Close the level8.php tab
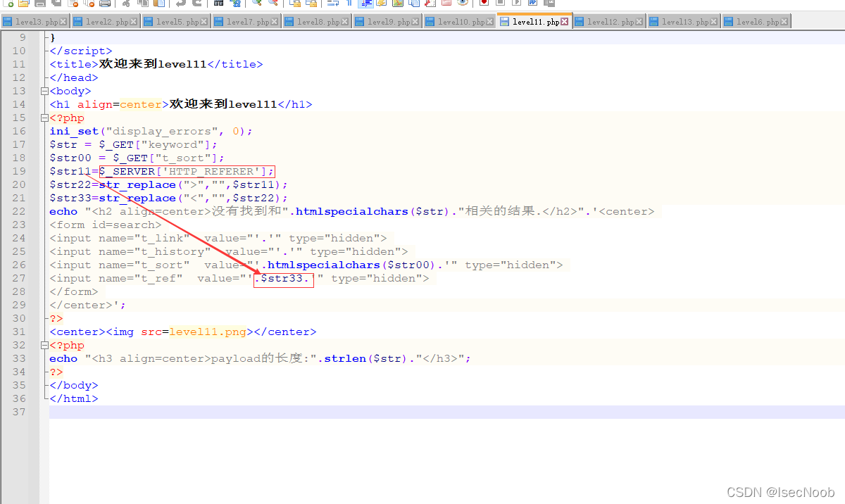845x504 pixels. (345, 23)
